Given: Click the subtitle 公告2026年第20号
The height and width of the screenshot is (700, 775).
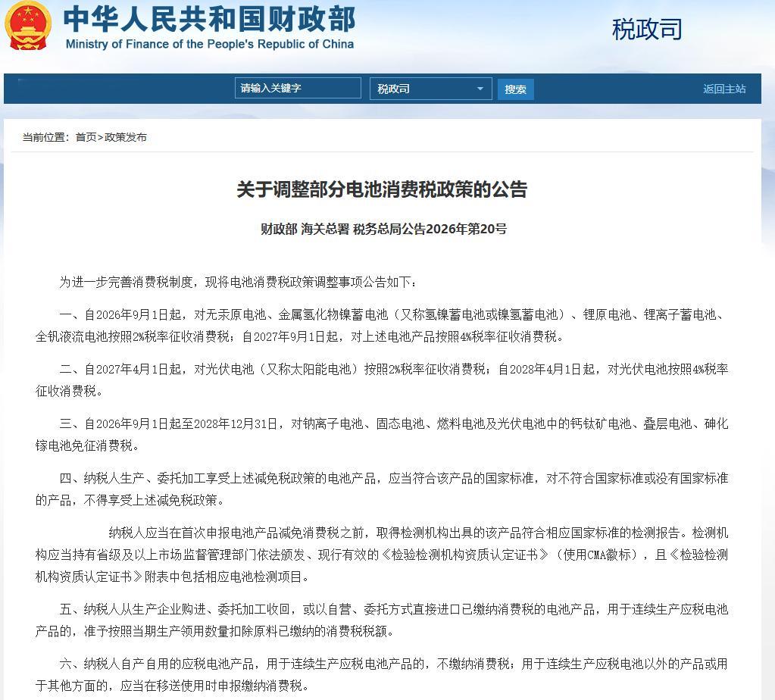Looking at the screenshot, I should pyautogui.click(x=454, y=229).
